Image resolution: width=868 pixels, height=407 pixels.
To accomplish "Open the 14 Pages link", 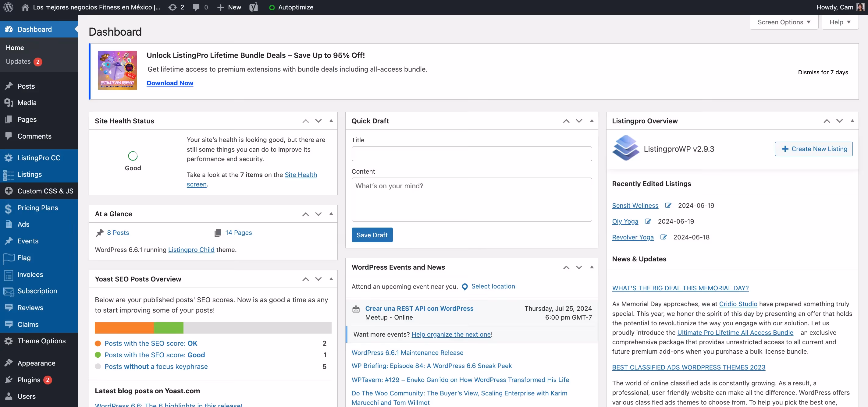I will tap(238, 233).
